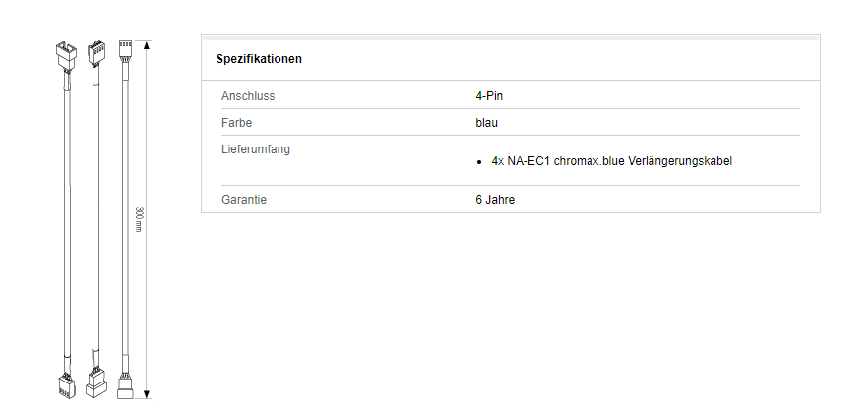
Task: Select the Garantie label
Action: 244,200
